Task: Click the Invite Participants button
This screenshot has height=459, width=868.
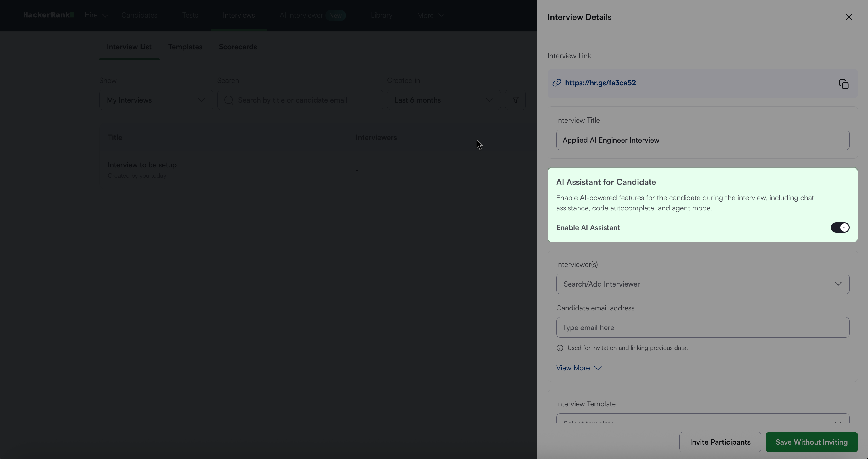Action: (720, 442)
